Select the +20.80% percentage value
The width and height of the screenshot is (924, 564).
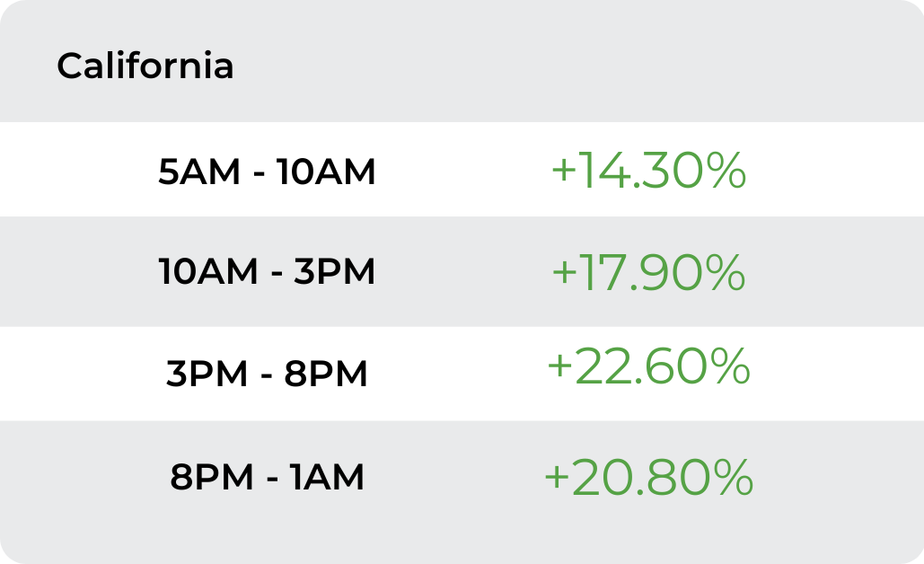[649, 478]
